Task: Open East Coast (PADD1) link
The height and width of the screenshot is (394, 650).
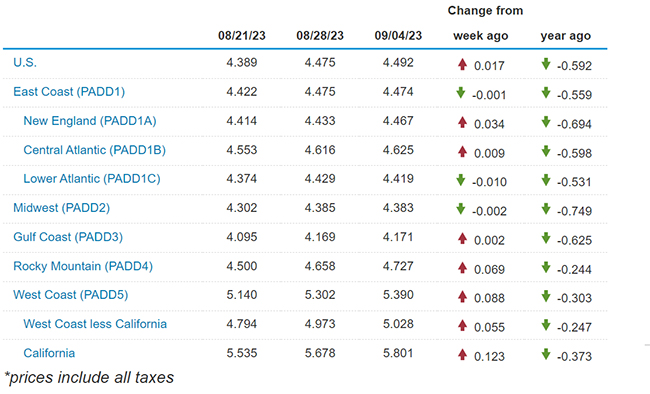Action: pos(69,92)
